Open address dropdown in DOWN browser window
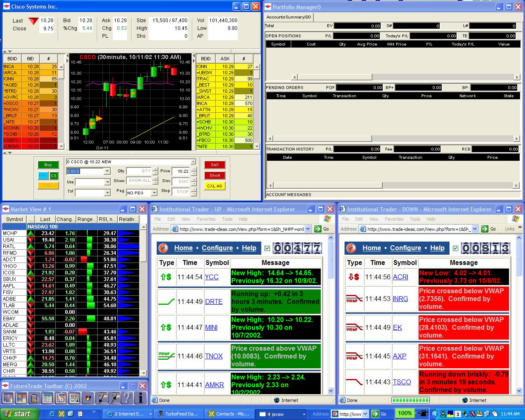The image size is (525, 420). 475,229
